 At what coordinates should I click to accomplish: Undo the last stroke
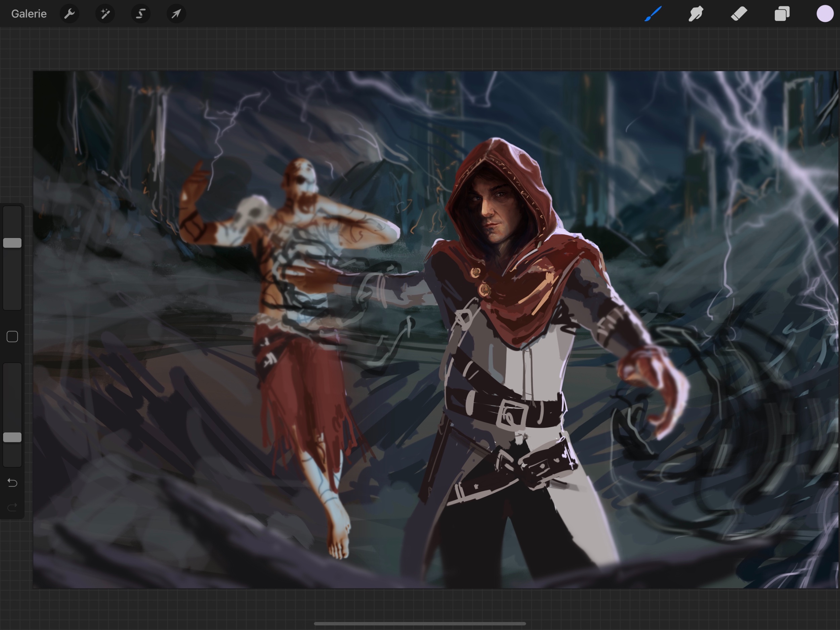coord(12,483)
